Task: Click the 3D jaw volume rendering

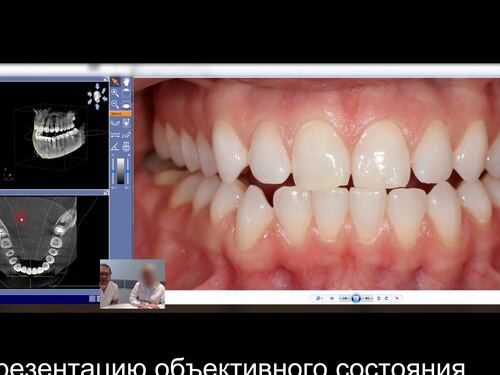Action: point(58,134)
